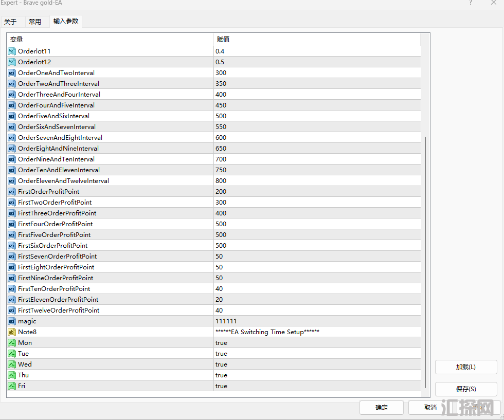
Task: Click the Orderlot12 variable type icon
Action: 12,62
